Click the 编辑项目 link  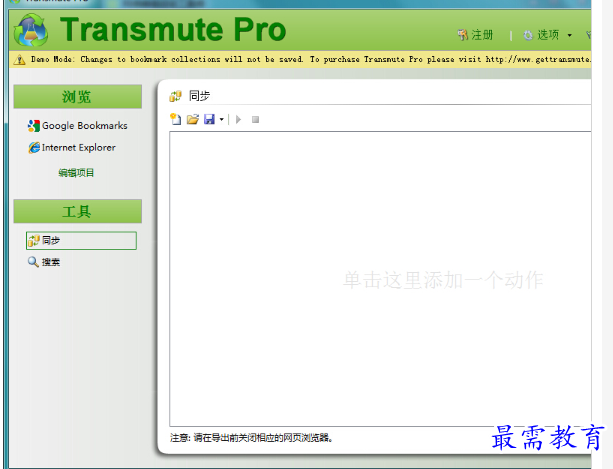(76, 173)
